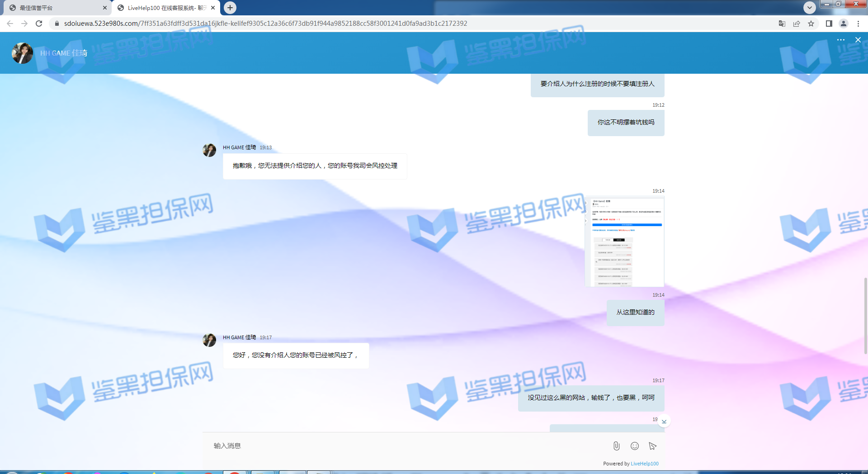Open the browser profile avatar

[843, 24]
